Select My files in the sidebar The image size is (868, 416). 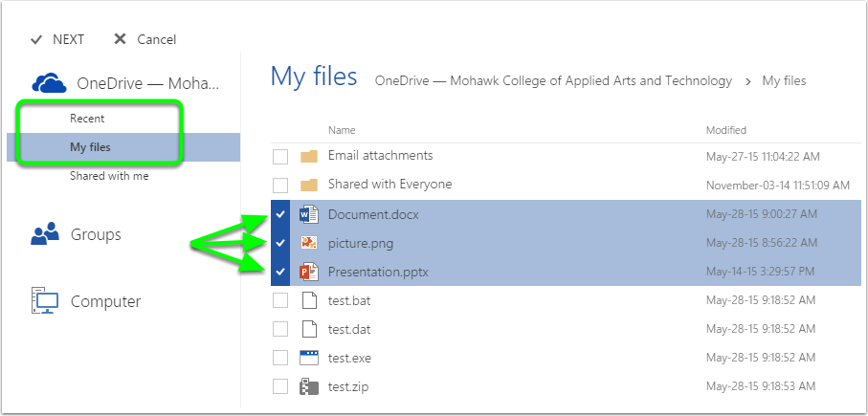(90, 147)
